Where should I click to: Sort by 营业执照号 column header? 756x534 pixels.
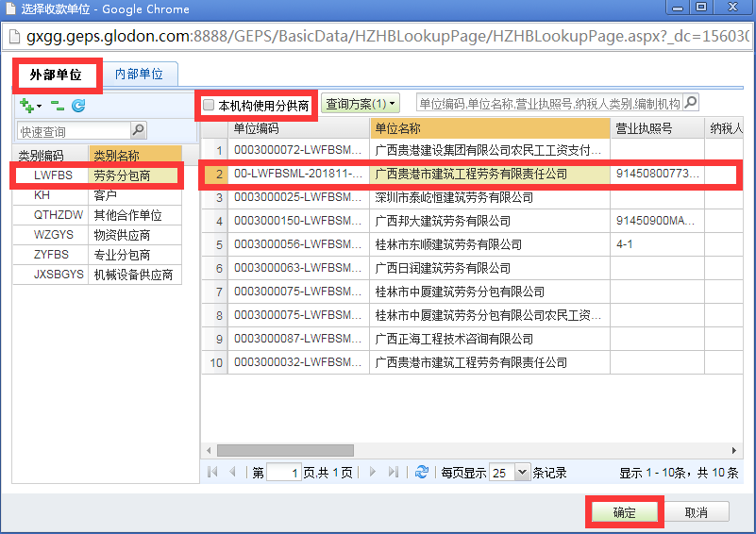tap(657, 128)
